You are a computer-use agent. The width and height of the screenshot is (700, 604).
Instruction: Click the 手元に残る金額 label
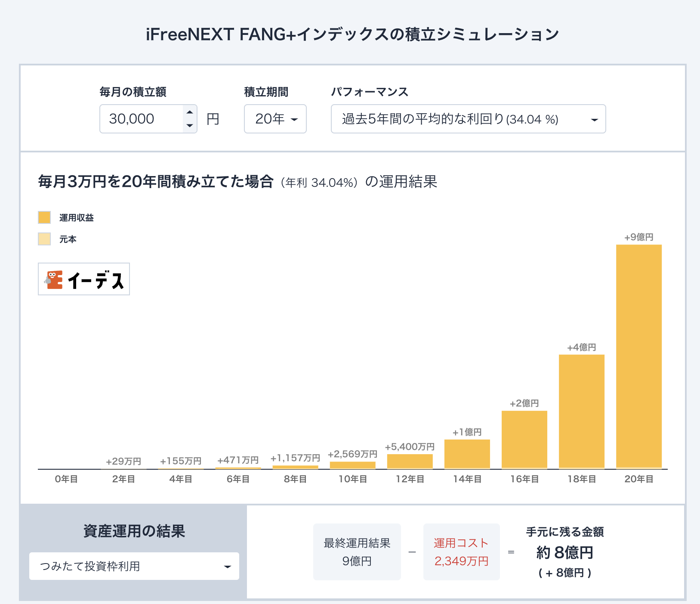click(565, 532)
